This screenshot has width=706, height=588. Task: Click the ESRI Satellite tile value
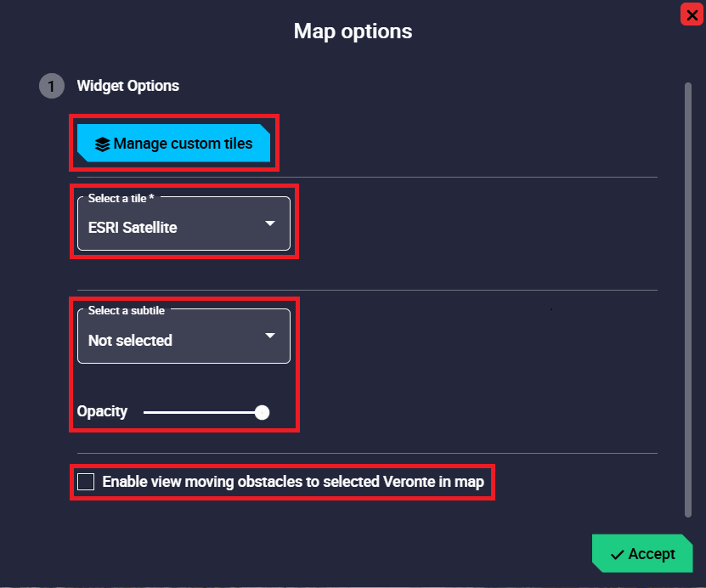(133, 228)
